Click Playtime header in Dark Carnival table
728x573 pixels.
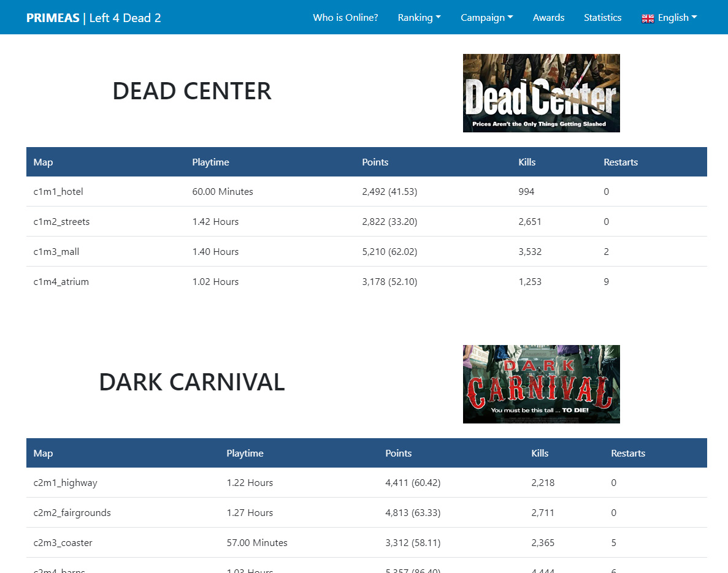point(245,453)
